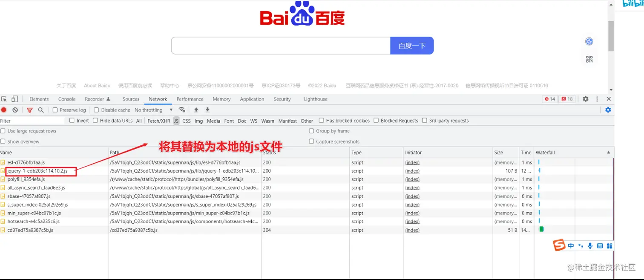Select hotsearch-e4c5a235c6.js request row
The height and width of the screenshot is (280, 644).
307,222
